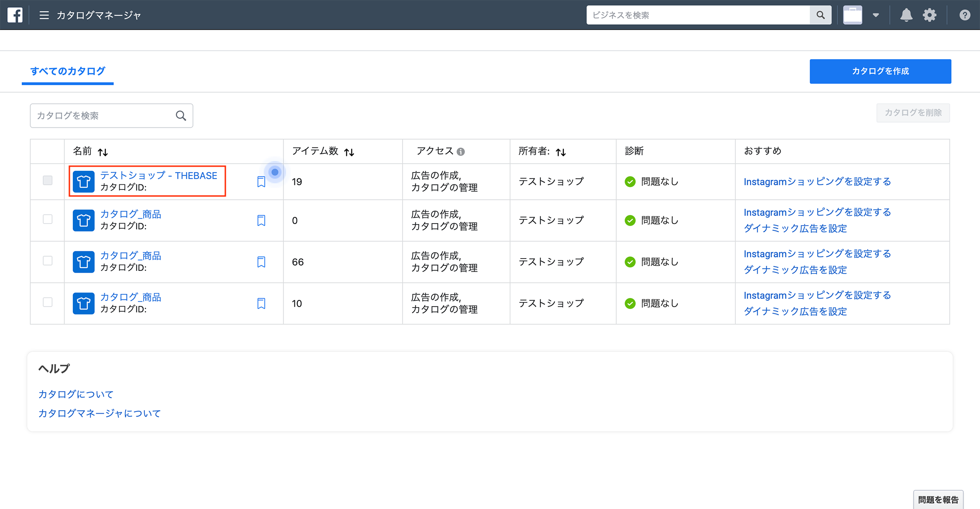Screen dimensions: 980x509
Task: Click the business search magnifier button
Action: 820,15
